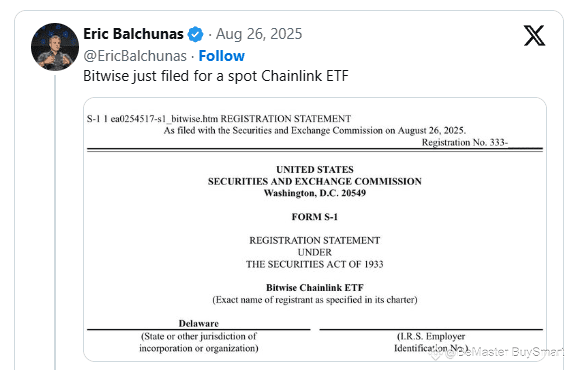
Task: Click the FORM S-1 heading in the image
Action: pyautogui.click(x=314, y=217)
